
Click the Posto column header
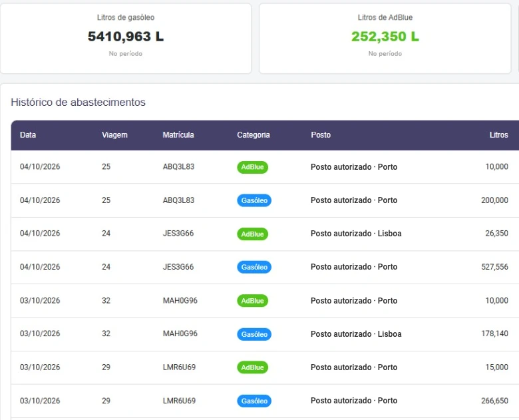(321, 135)
